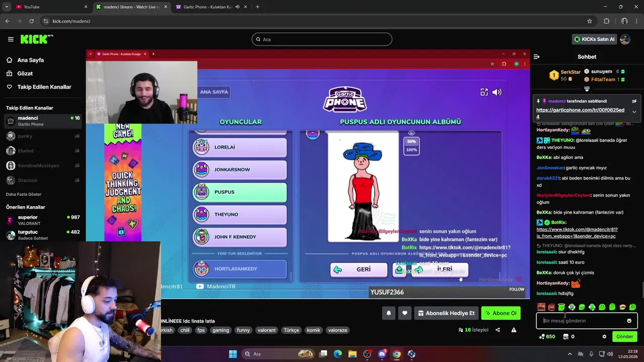
Task: Click Gönder send button
Action: point(624,336)
